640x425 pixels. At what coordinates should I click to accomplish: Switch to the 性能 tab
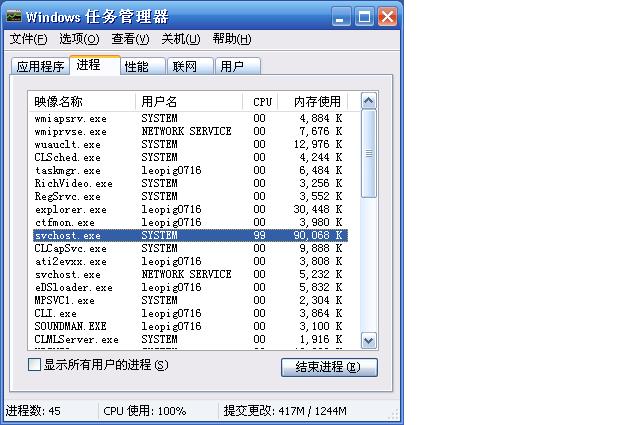click(143, 66)
